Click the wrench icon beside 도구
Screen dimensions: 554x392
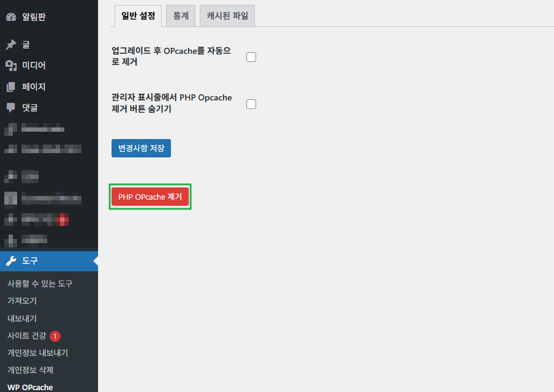11,261
